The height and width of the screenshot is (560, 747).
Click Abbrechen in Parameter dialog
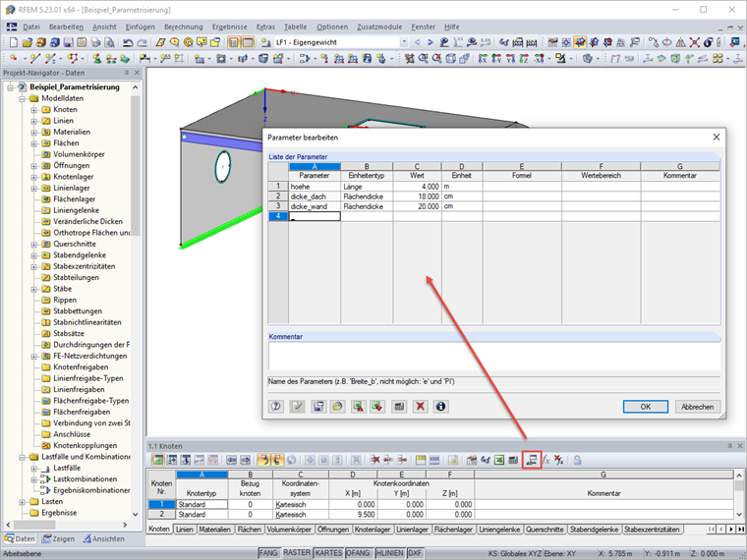[x=698, y=407]
